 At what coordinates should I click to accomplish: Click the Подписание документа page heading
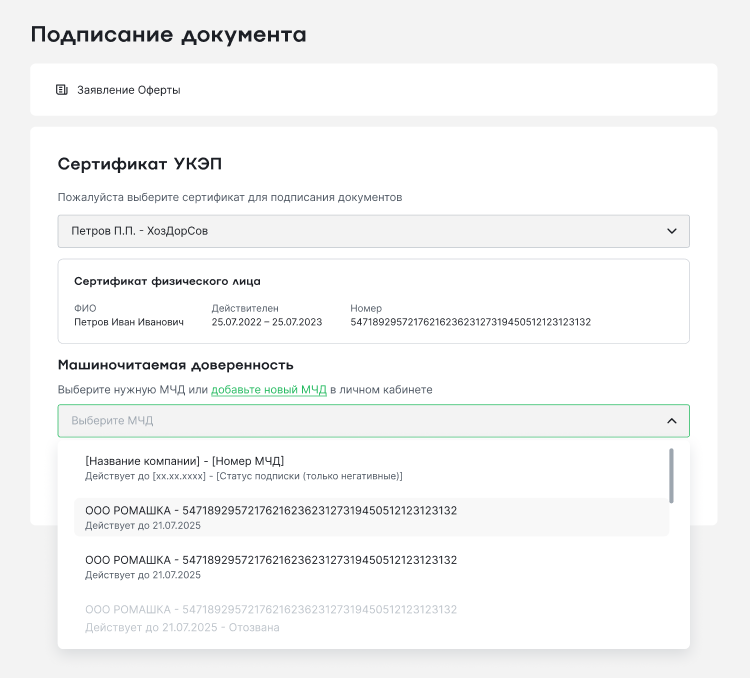point(168,35)
